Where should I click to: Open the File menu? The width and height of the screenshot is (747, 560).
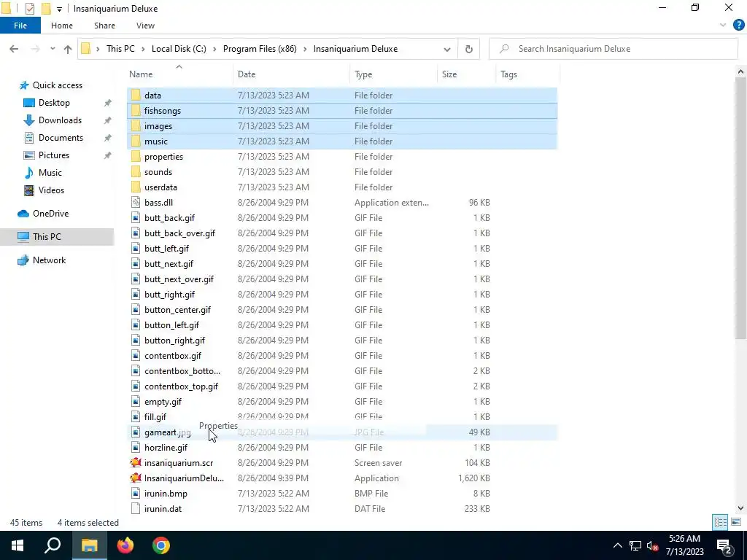[20, 26]
